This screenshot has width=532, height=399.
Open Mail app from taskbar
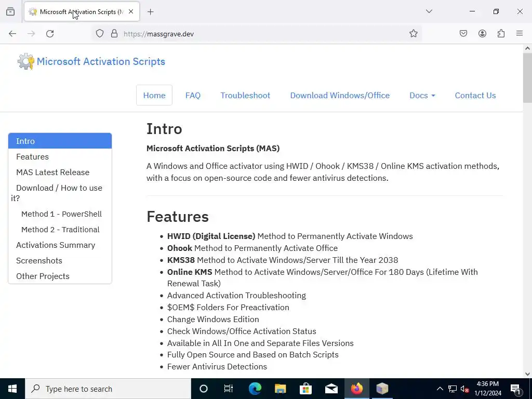[x=331, y=389]
